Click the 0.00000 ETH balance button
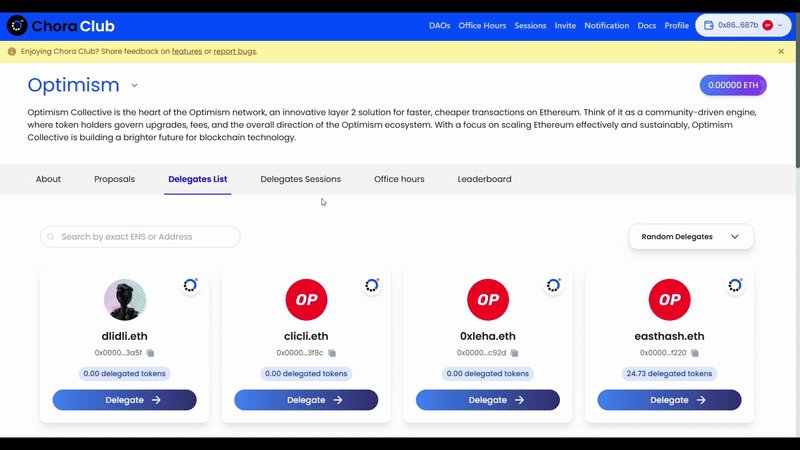This screenshot has width=800, height=450. pos(733,85)
